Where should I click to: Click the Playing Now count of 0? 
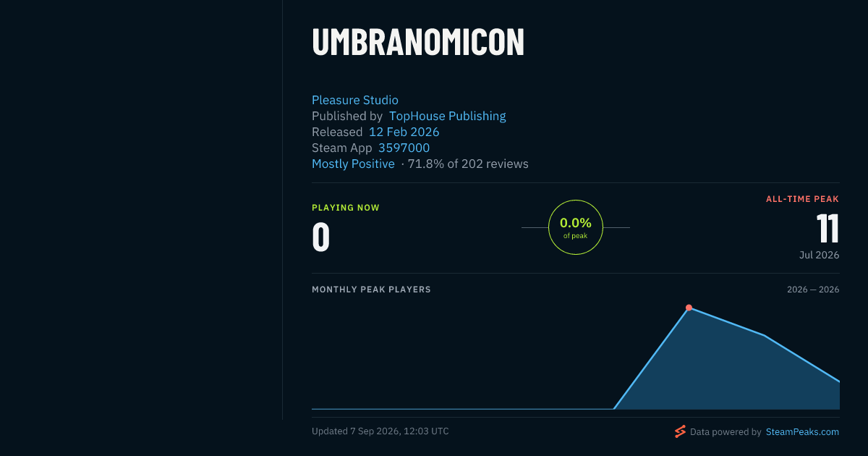point(321,237)
